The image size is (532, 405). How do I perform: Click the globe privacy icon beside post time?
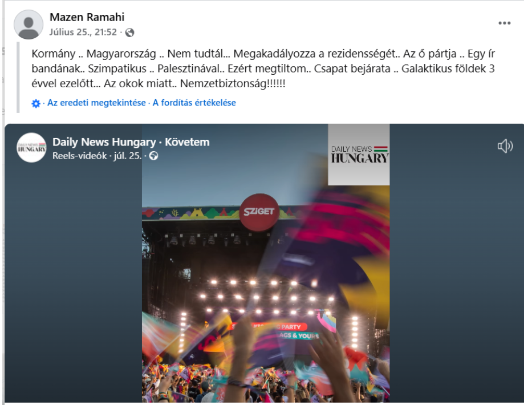(129, 33)
